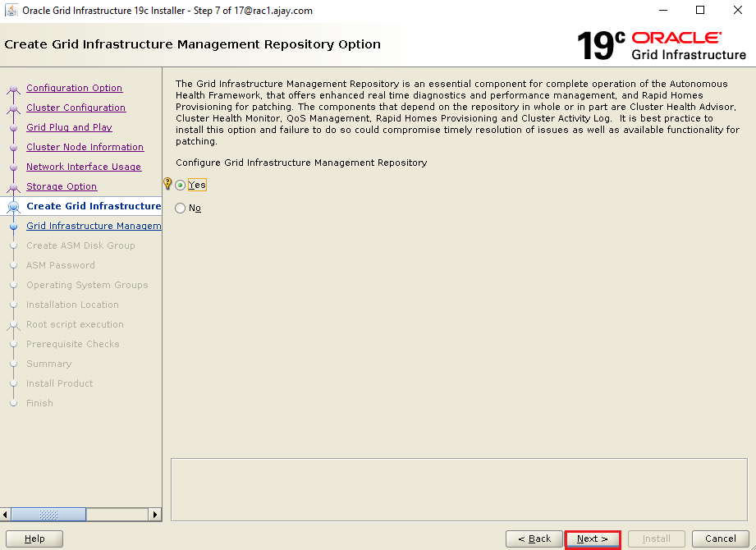The height and width of the screenshot is (550, 756).
Task: Click the Configure Grid Infrastructure Management Repository label
Action: click(301, 163)
